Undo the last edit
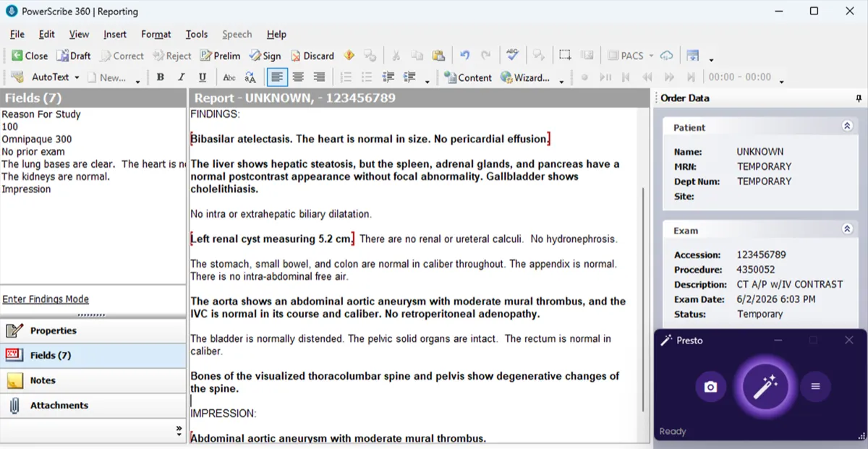 [x=464, y=56]
